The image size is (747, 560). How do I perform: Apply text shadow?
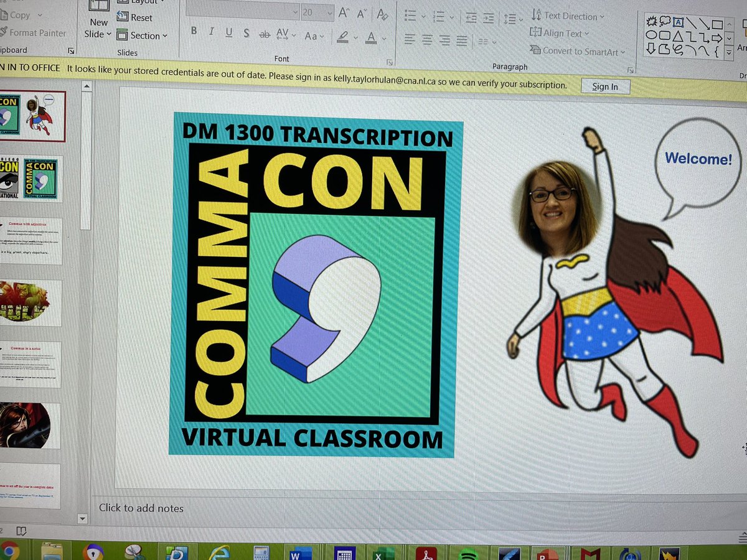pyautogui.click(x=247, y=33)
